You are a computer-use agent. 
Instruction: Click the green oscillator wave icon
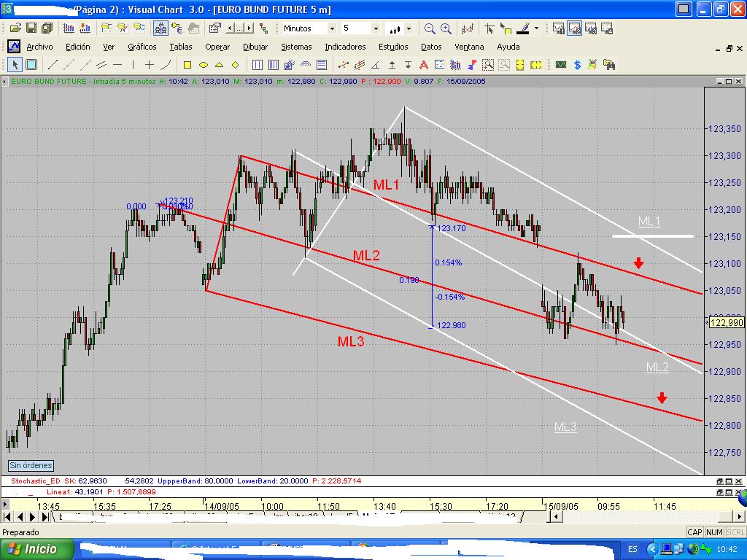[561, 64]
